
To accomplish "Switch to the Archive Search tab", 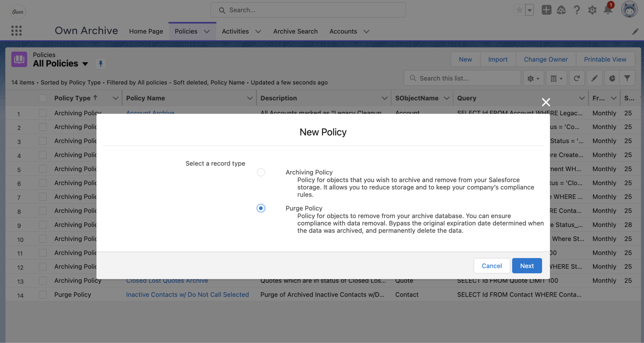I will tap(295, 31).
